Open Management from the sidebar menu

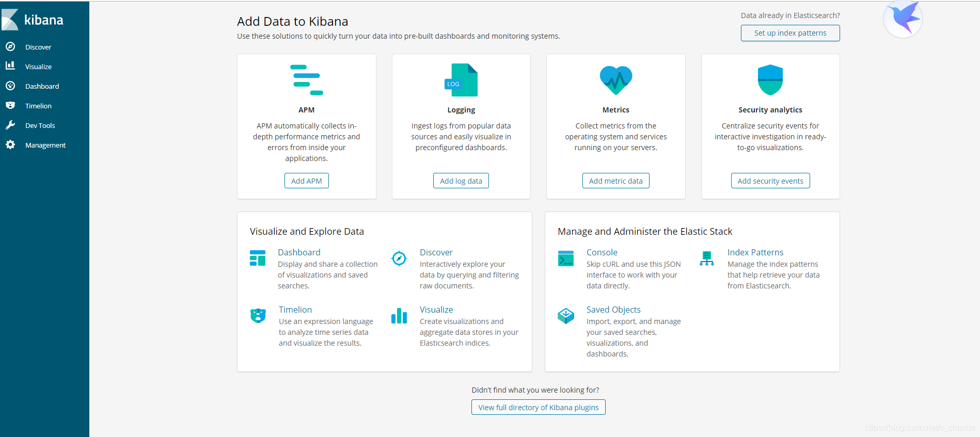click(45, 145)
